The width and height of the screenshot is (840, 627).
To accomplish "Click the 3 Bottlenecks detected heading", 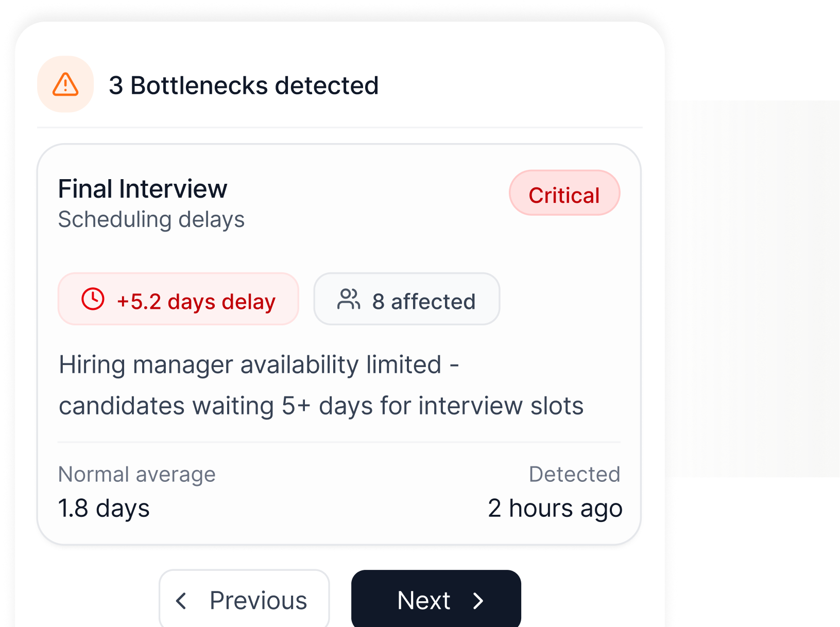I will coord(244,85).
